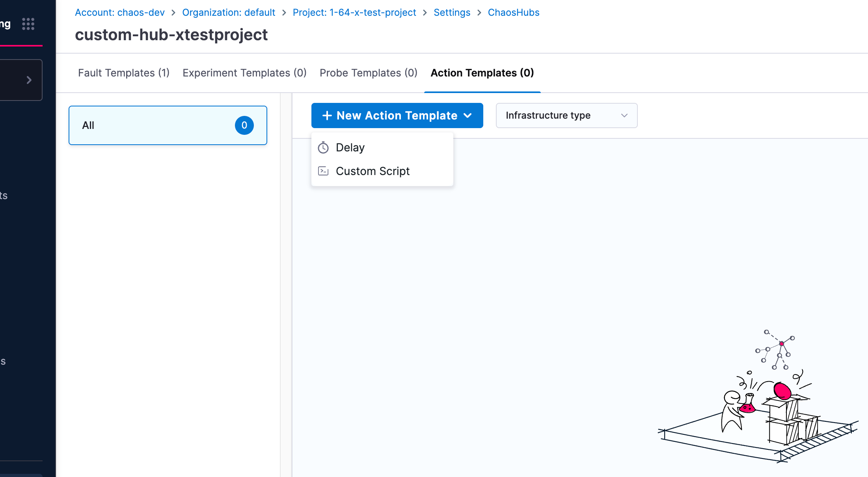Open the ChaosHubs breadcrumb link
Screen dimensions: 868x477
[x=513, y=12]
